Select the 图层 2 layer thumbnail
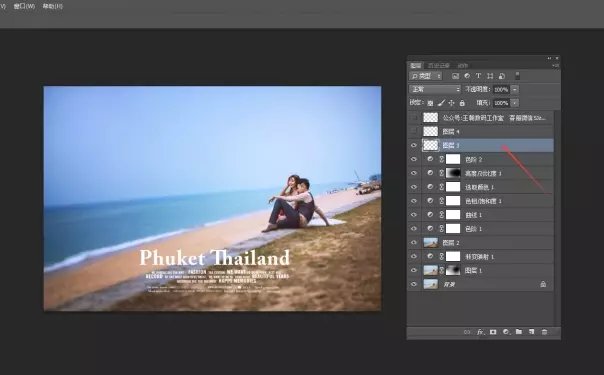The image size is (604, 375). [431, 243]
